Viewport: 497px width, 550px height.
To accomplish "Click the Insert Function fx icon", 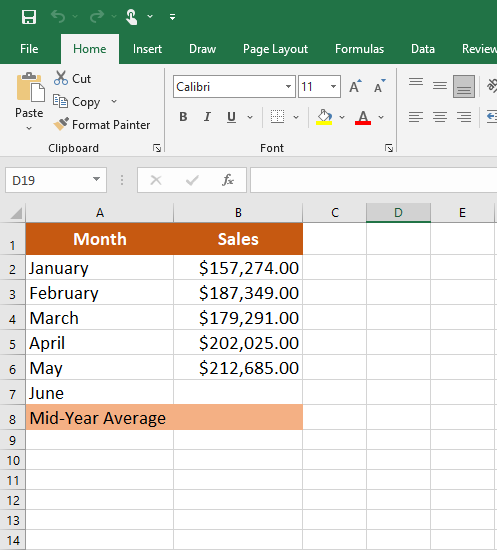I will [228, 180].
